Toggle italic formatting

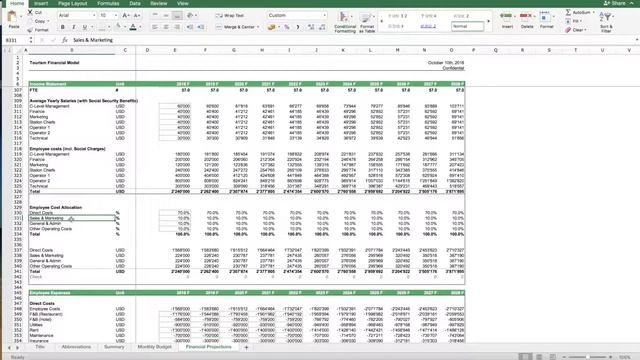73,27
